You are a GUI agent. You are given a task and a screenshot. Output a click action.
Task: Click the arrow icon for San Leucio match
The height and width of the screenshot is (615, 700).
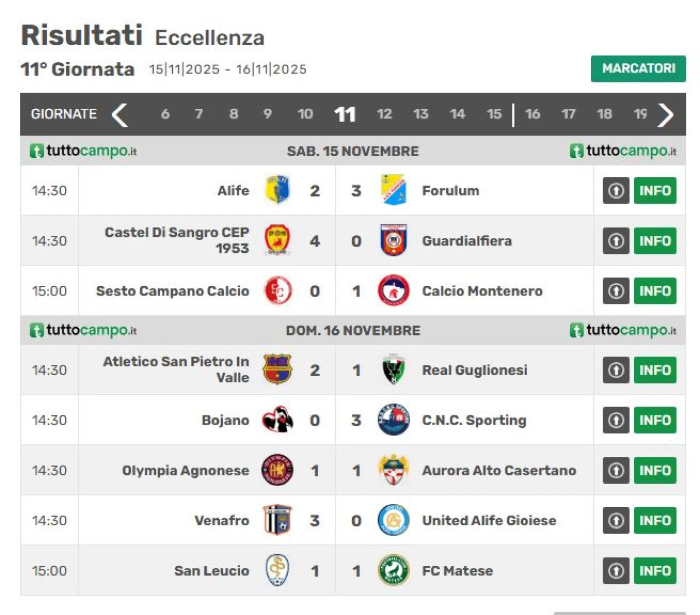(616, 571)
